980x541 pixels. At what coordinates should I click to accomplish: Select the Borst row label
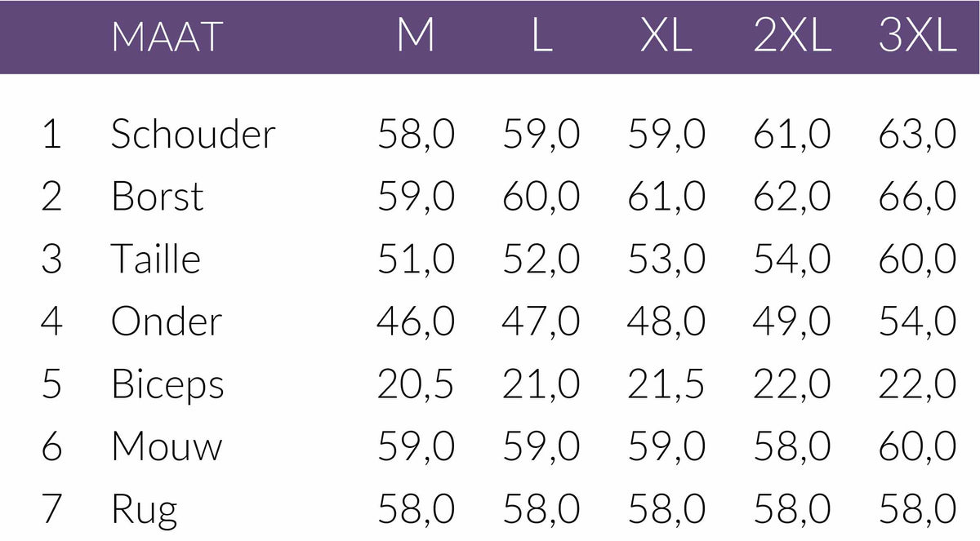[x=158, y=197]
